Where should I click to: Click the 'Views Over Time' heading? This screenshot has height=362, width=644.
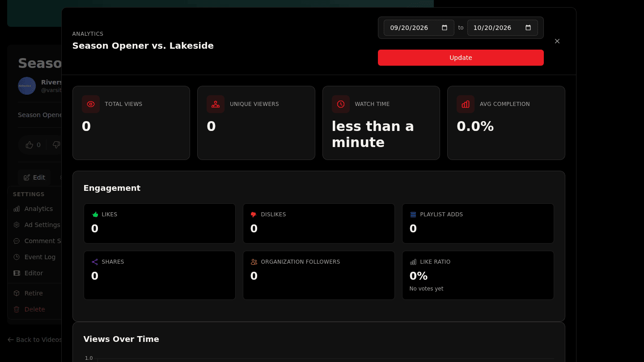[121, 339]
